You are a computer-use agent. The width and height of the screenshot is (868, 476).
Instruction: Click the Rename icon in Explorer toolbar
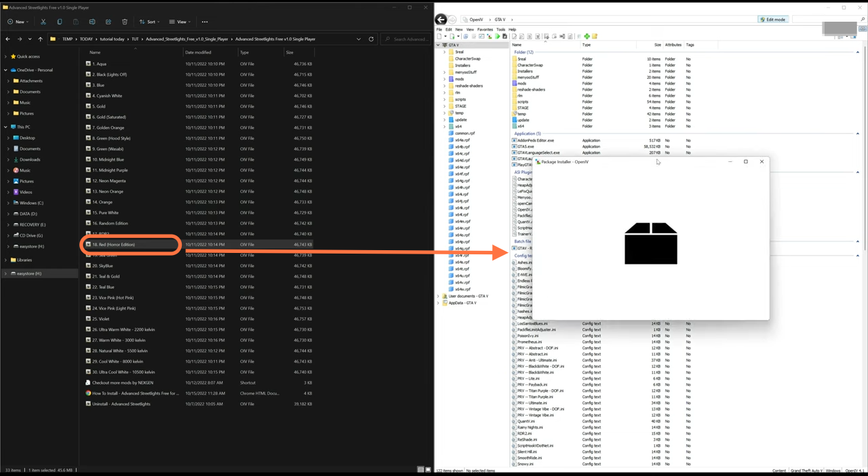[x=92, y=22]
